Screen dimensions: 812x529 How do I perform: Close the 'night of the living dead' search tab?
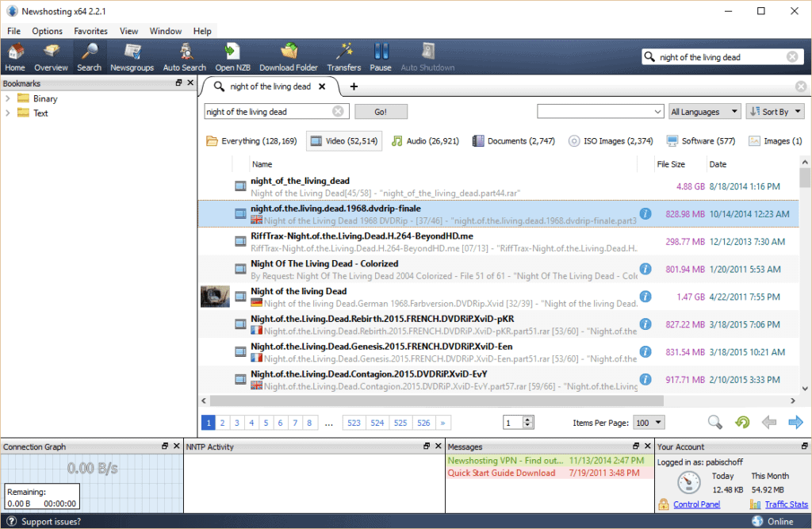click(322, 86)
